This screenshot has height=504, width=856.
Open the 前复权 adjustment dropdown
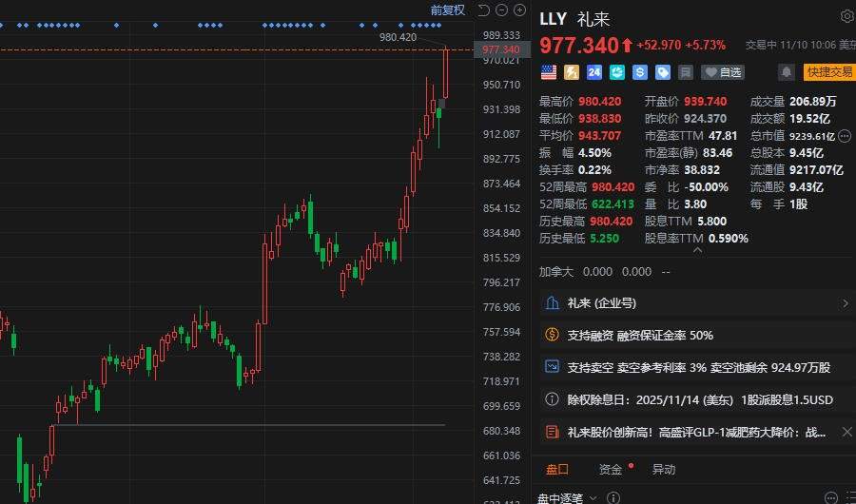448,10
